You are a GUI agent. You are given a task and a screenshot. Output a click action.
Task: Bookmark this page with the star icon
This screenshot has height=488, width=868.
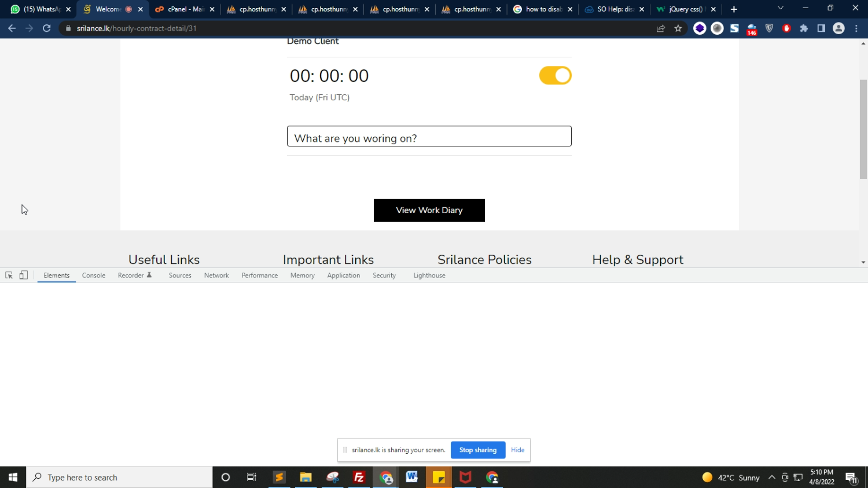[678, 28]
